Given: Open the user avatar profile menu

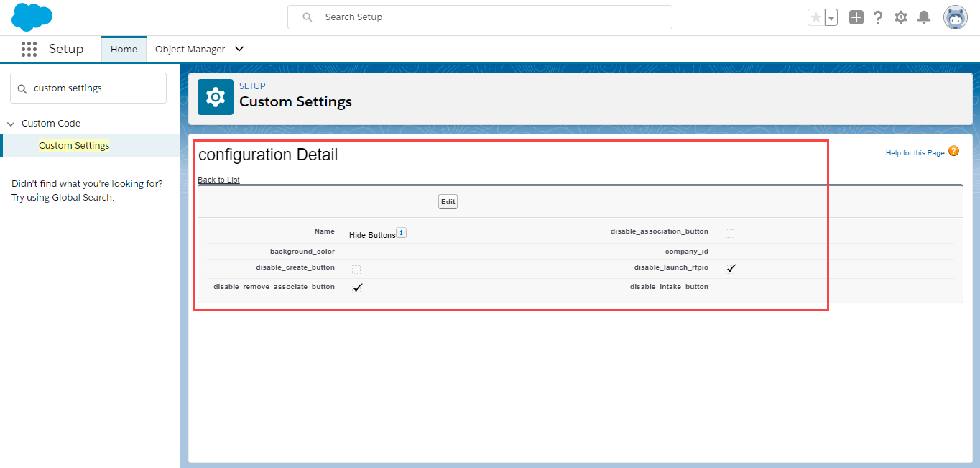Looking at the screenshot, I should (x=956, y=17).
